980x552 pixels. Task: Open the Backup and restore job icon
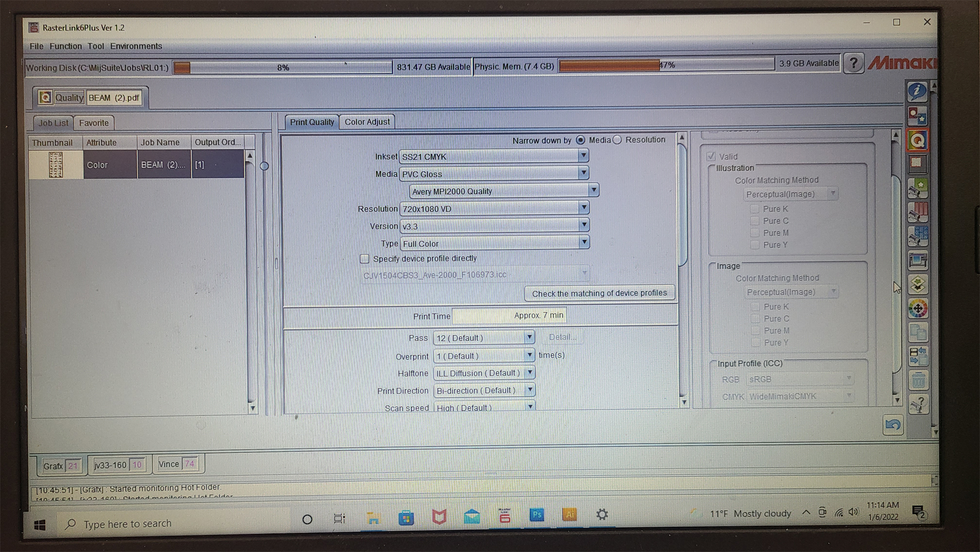pyautogui.click(x=917, y=356)
